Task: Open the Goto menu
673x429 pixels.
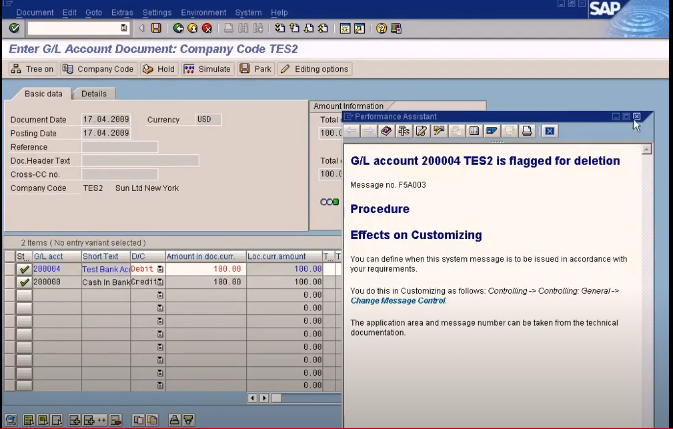Action: (x=94, y=12)
